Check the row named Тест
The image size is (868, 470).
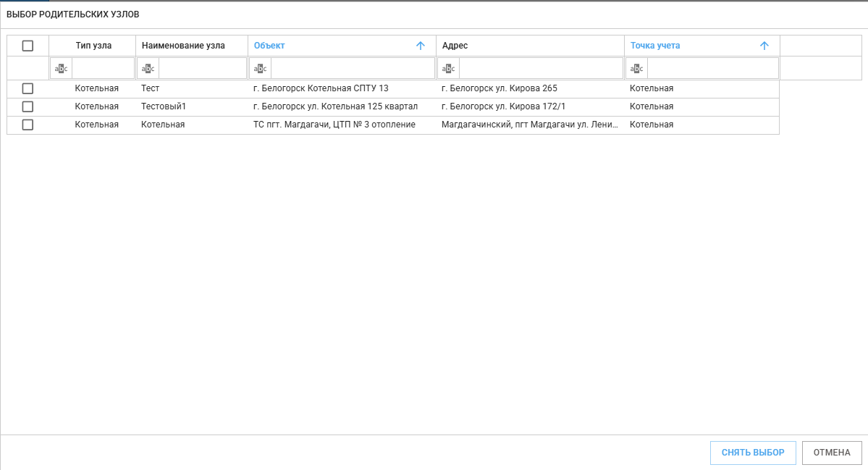tap(28, 88)
